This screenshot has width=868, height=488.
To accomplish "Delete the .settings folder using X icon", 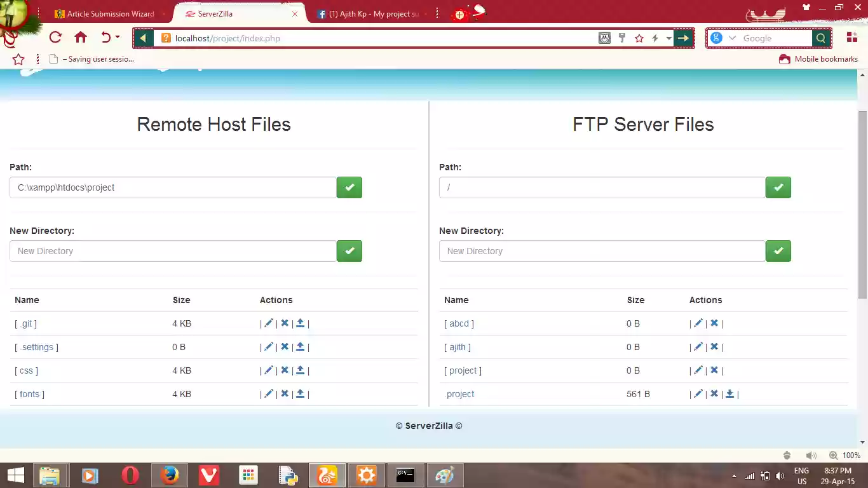I will tap(285, 347).
